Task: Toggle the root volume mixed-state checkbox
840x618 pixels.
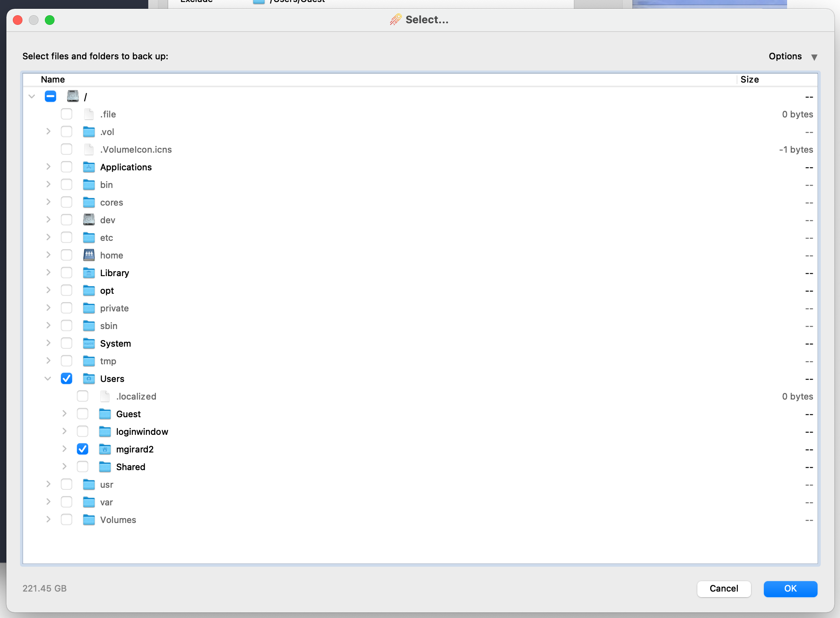Action: (50, 97)
